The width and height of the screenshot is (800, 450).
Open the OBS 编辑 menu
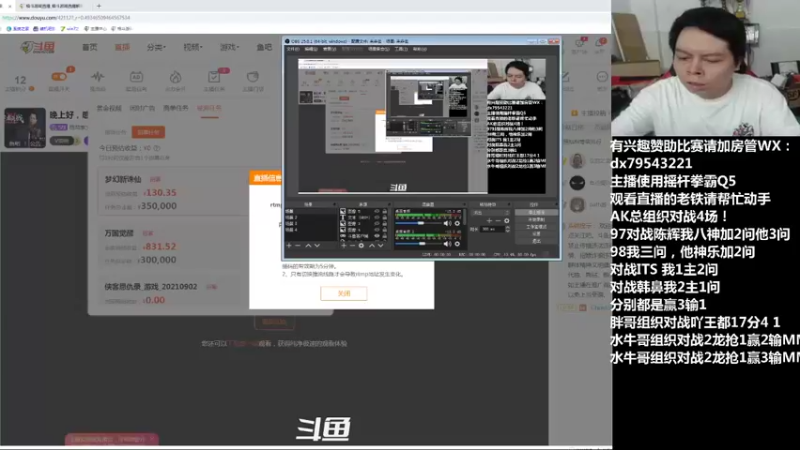pos(311,49)
